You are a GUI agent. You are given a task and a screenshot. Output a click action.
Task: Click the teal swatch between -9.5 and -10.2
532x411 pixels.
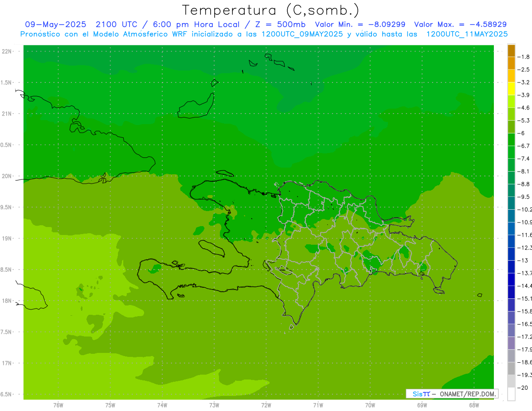511,203
